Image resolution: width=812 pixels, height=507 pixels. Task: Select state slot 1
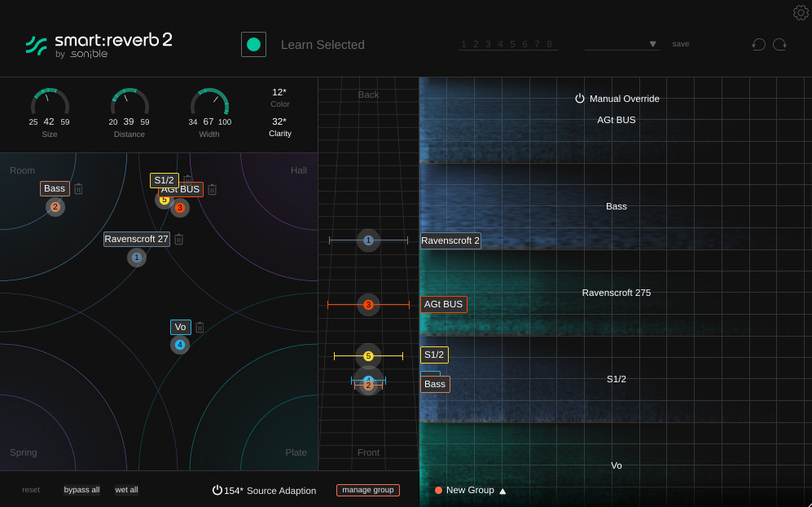[x=463, y=44]
